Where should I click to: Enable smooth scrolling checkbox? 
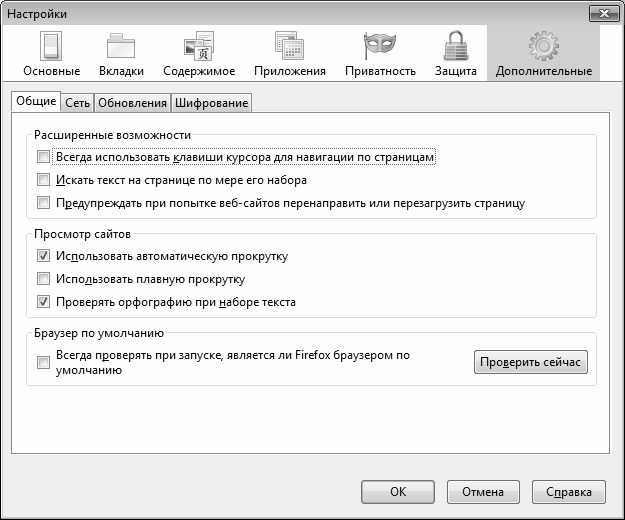43,279
